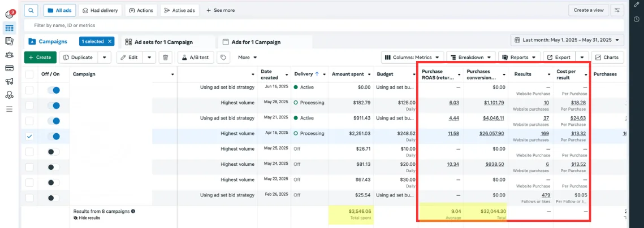Open events manager nodes icon in sidebar
Viewport: 644px width, 228px height.
(x=9, y=95)
